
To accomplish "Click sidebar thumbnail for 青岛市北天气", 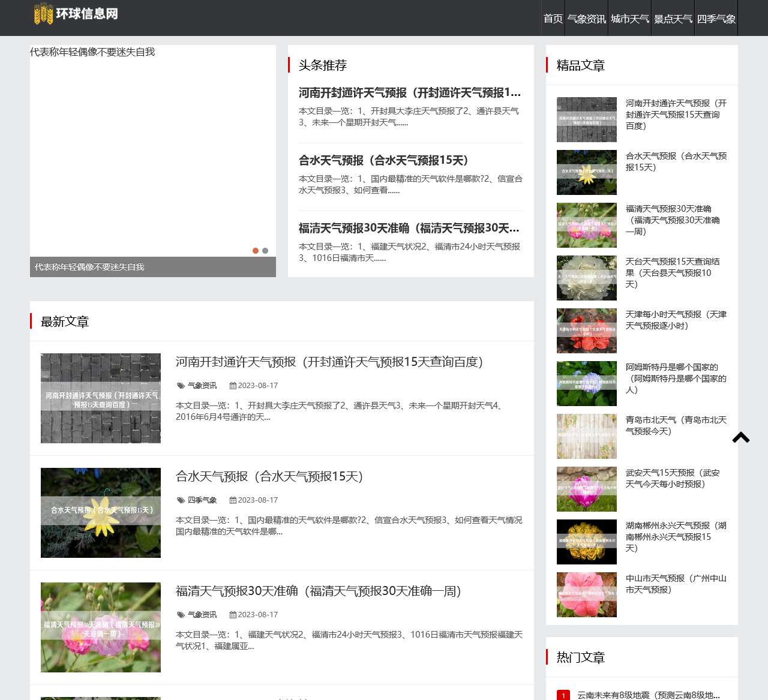I will click(587, 436).
